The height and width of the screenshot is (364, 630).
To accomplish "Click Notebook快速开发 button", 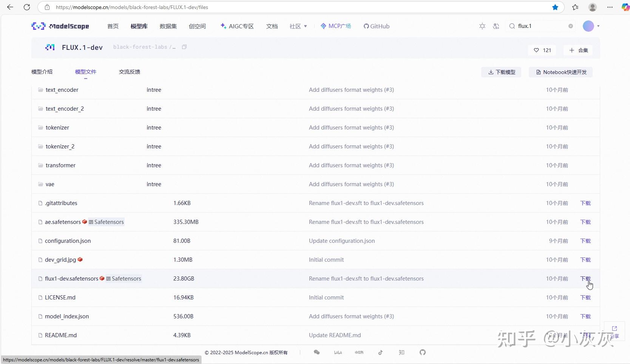I will (x=561, y=72).
